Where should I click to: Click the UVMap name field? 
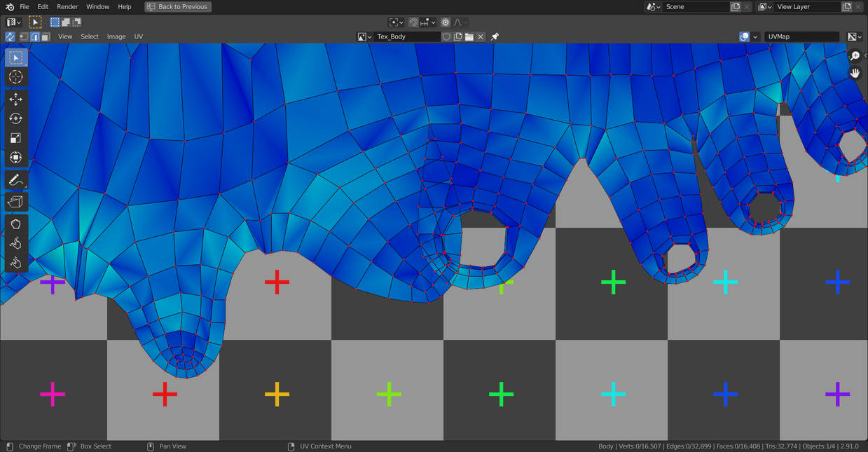coord(802,36)
